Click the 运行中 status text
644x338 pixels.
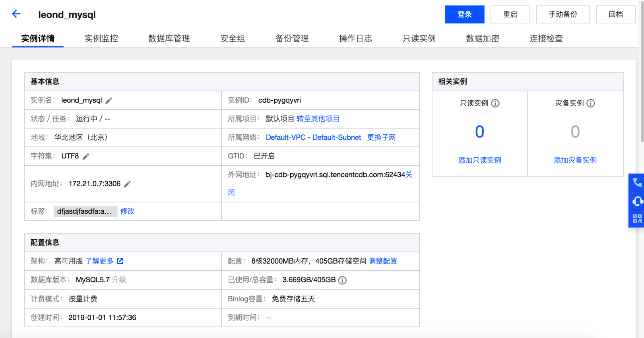(x=87, y=119)
